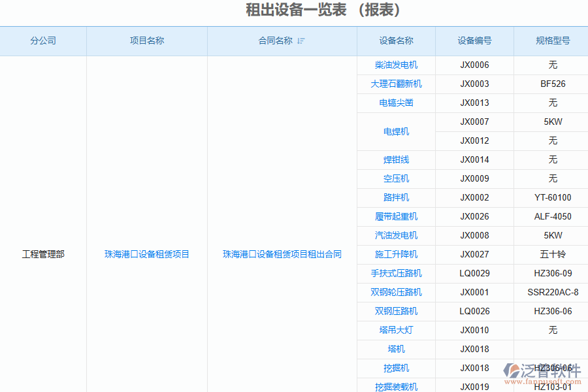The image size is (588, 392).
Task: Select the JX0006 equipment number cell
Action: [474, 65]
